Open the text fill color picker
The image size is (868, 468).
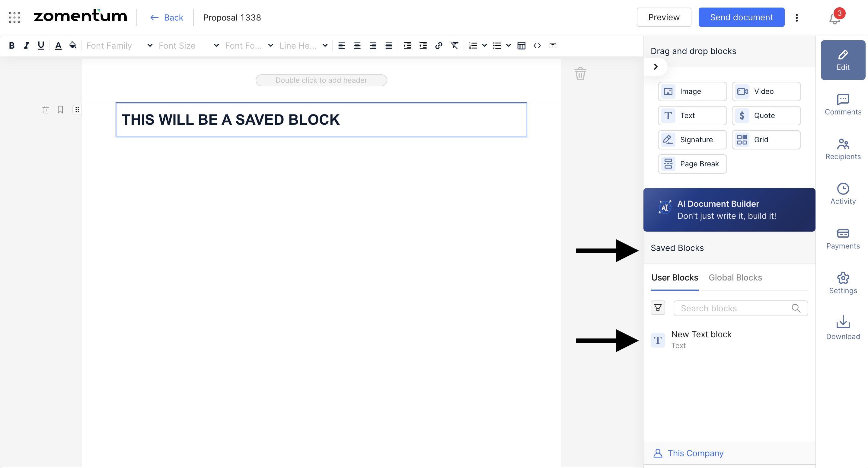72,46
